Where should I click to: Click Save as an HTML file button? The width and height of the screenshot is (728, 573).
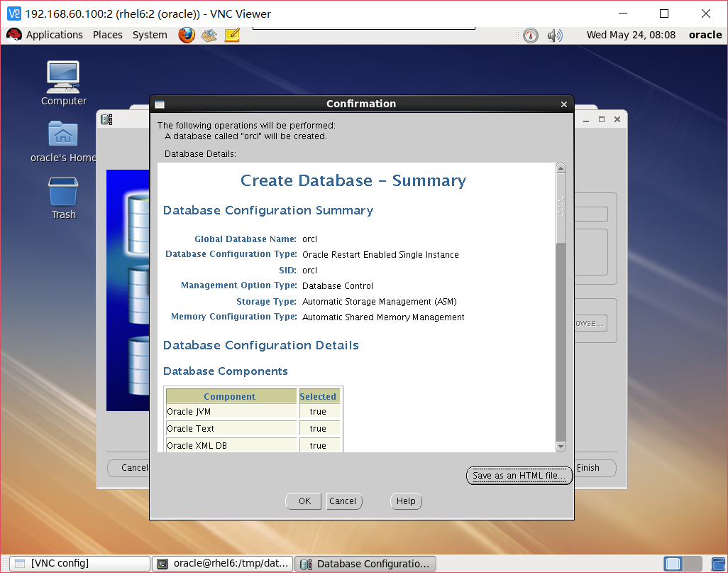click(x=519, y=475)
